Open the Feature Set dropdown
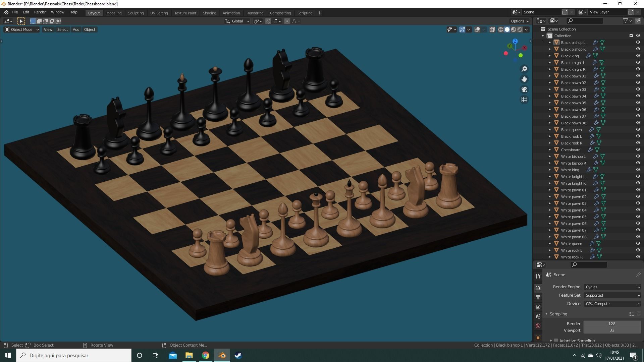The width and height of the screenshot is (644, 362). click(x=612, y=295)
